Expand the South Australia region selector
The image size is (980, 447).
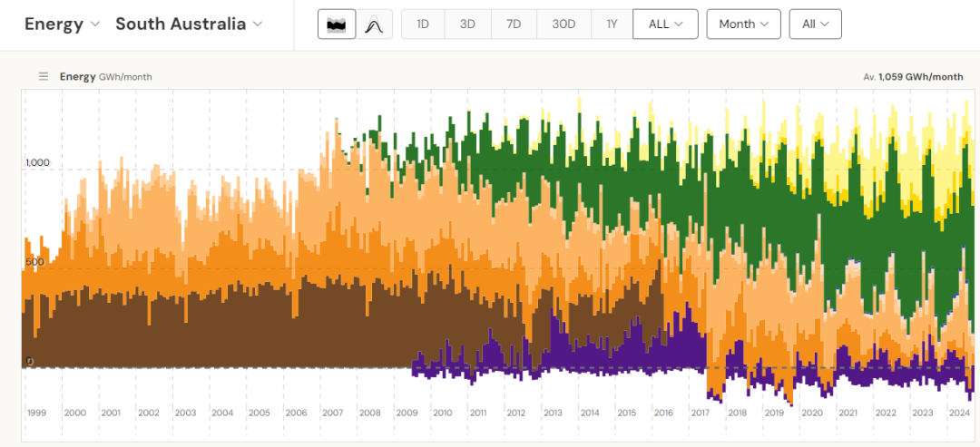[x=189, y=24]
